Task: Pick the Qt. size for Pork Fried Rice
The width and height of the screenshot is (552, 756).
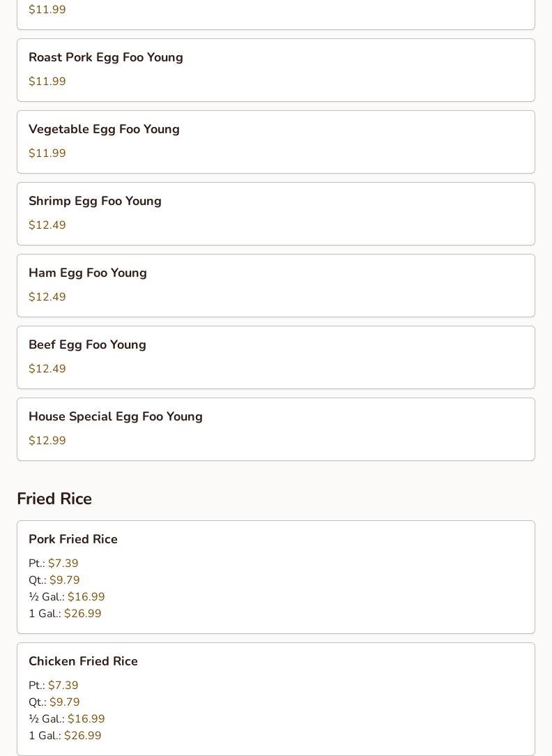Action: point(54,580)
